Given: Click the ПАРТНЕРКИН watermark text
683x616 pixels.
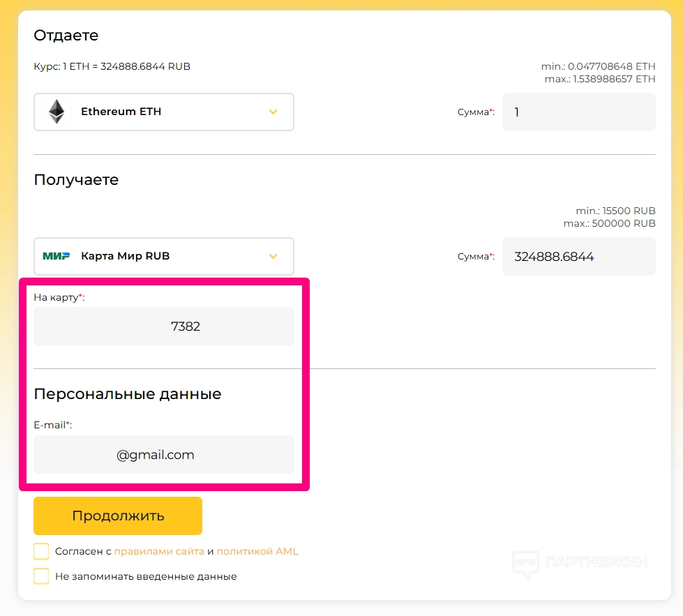Looking at the screenshot, I should click(x=596, y=562).
